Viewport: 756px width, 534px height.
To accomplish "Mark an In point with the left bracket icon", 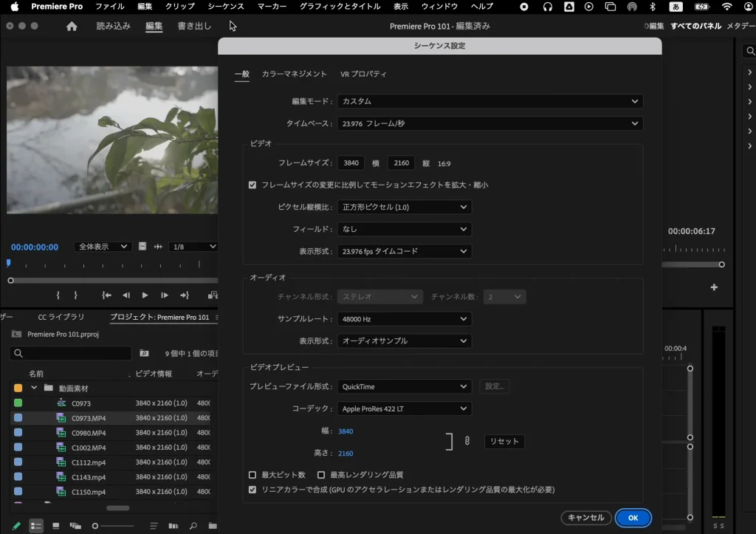I will point(58,295).
